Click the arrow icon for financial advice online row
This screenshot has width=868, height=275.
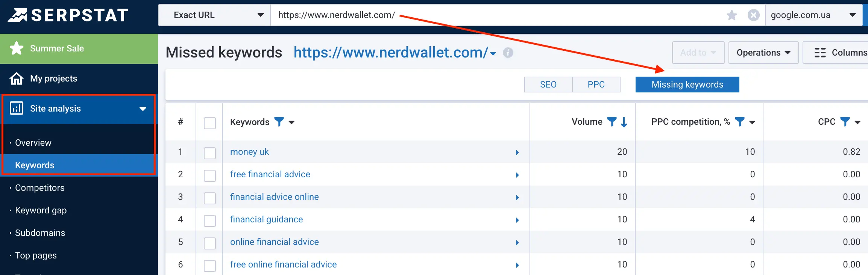517,198
